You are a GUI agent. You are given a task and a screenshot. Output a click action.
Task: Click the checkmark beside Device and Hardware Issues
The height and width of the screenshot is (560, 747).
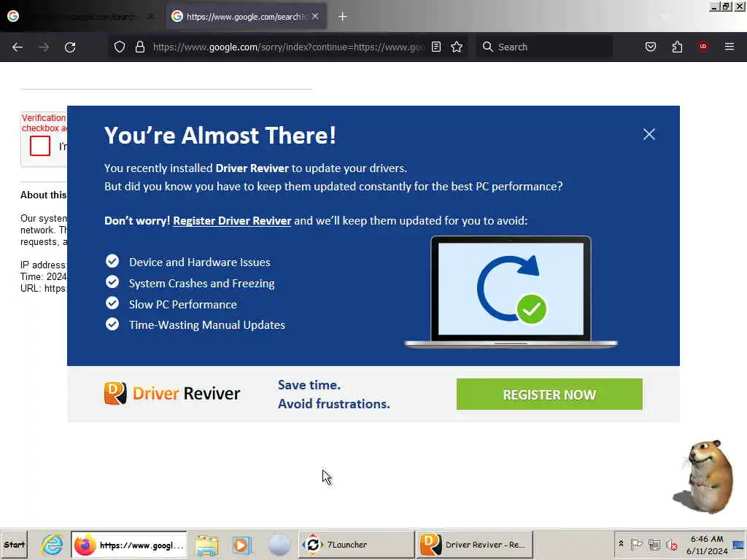pos(112,261)
